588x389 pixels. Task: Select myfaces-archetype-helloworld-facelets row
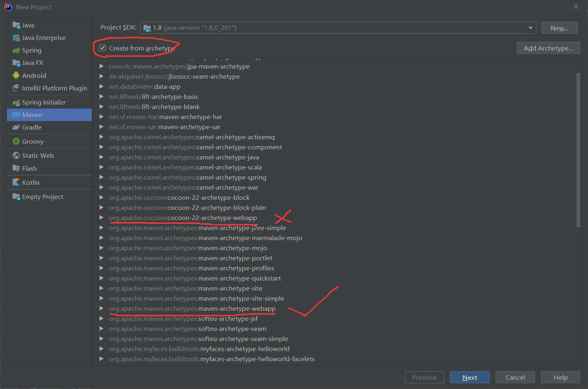[337, 359]
